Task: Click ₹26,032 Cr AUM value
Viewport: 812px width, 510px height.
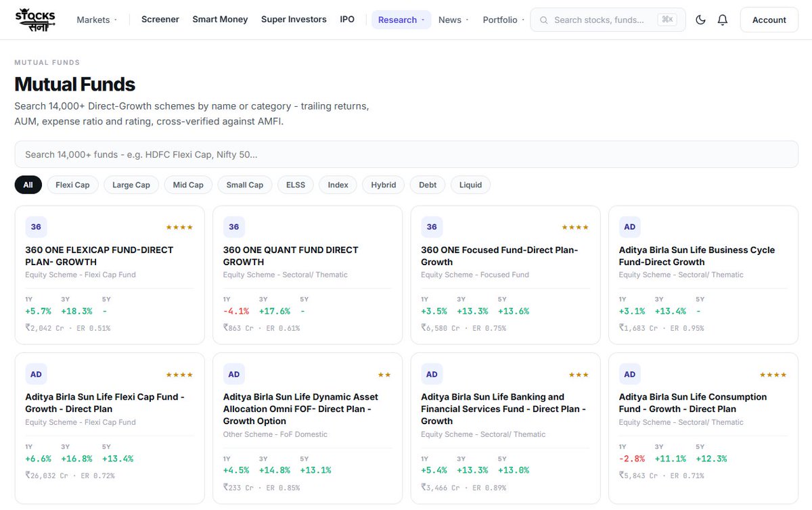Action: pos(47,476)
